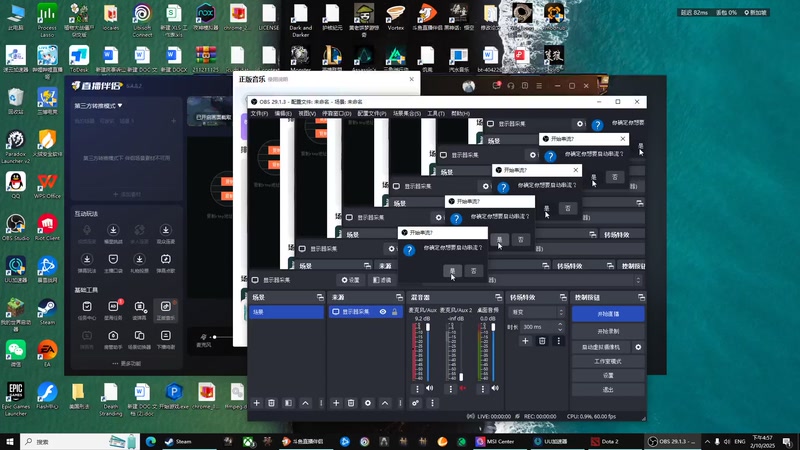Cancel stream dialog with 否 button
The width and height of the screenshot is (800, 450).
pyautogui.click(x=473, y=271)
